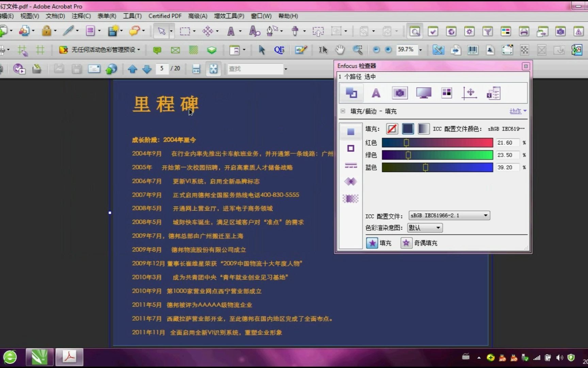
Task: Open the 文档(D) menu
Action: (x=55, y=16)
